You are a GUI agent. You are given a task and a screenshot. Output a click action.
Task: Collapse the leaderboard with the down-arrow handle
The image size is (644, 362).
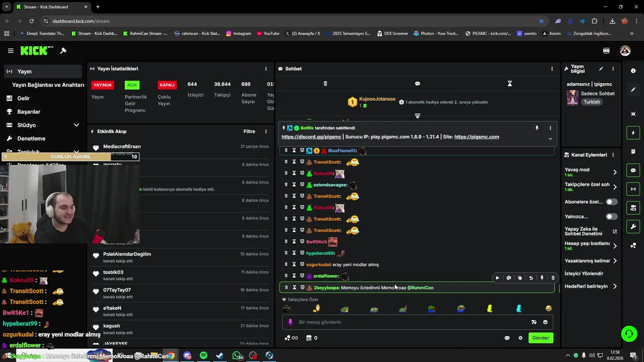pyautogui.click(x=418, y=116)
